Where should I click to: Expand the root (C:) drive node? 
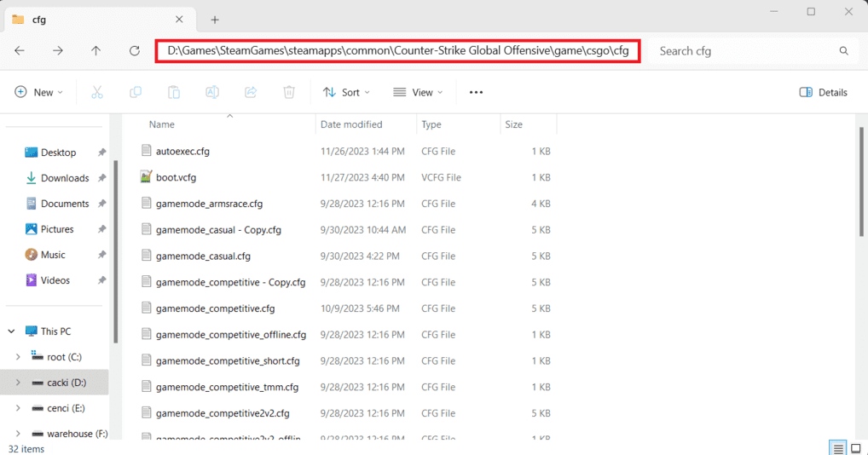click(18, 357)
